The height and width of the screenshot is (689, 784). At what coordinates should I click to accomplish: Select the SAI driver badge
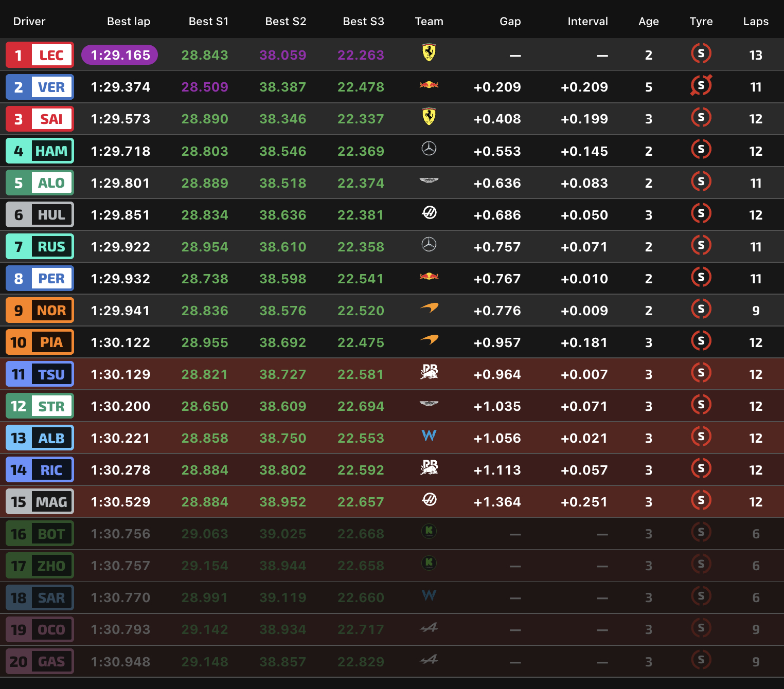tap(40, 119)
